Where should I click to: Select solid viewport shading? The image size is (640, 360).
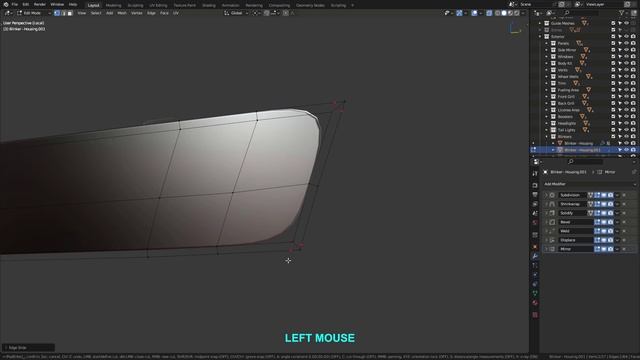(504, 13)
